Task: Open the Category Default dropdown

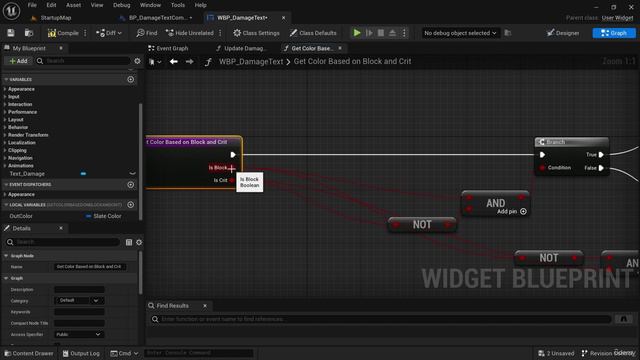Action: click(x=79, y=300)
